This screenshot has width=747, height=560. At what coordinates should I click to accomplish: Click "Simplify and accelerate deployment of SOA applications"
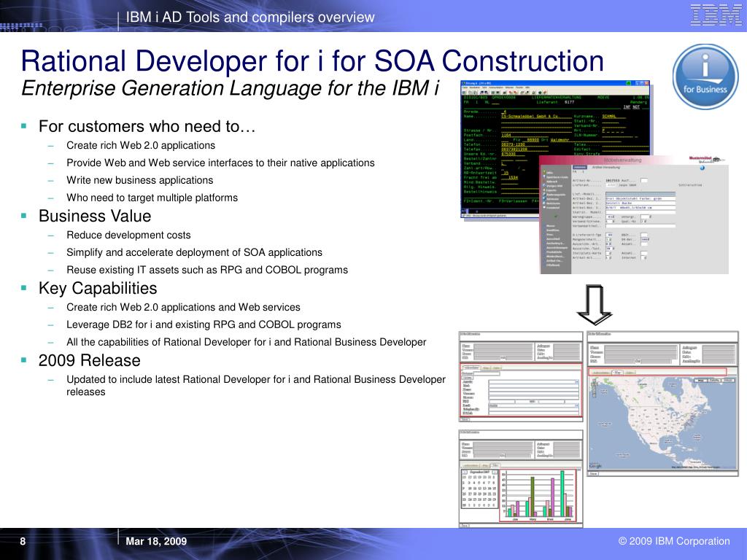pyautogui.click(x=194, y=252)
